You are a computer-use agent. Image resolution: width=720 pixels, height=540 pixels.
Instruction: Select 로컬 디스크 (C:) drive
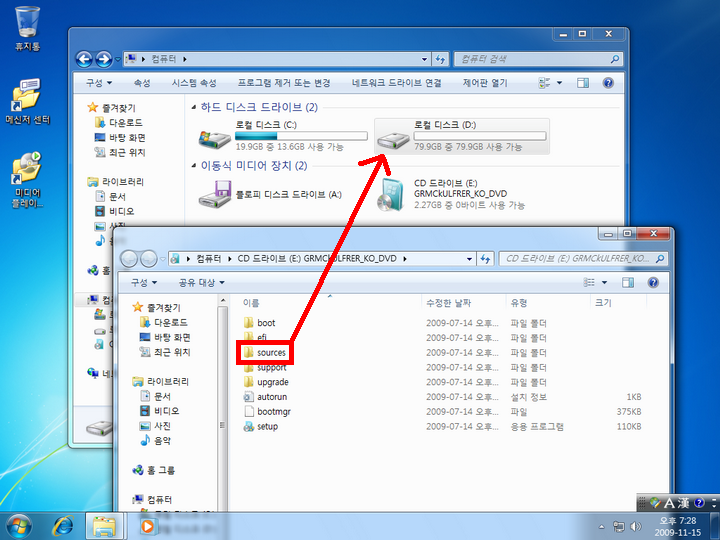point(282,136)
